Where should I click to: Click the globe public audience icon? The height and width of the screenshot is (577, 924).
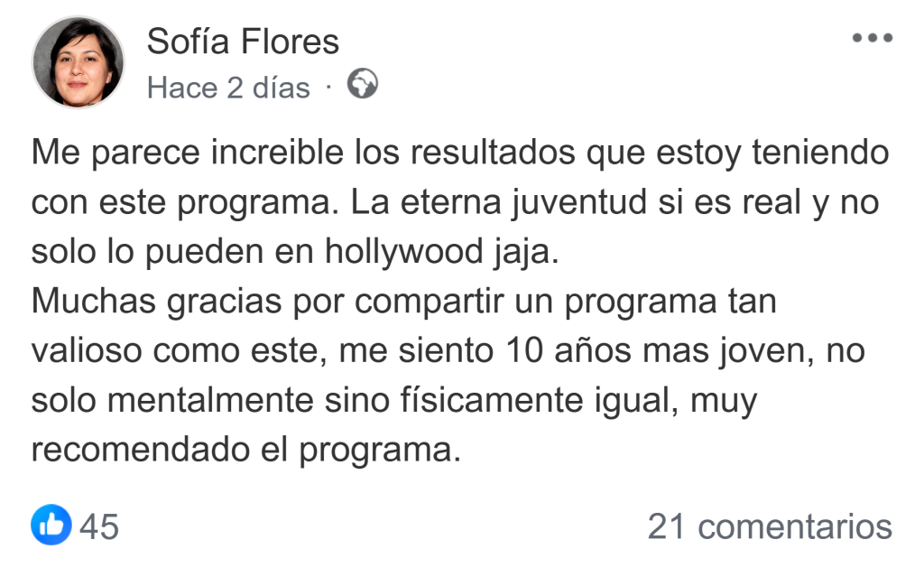pyautogui.click(x=362, y=86)
